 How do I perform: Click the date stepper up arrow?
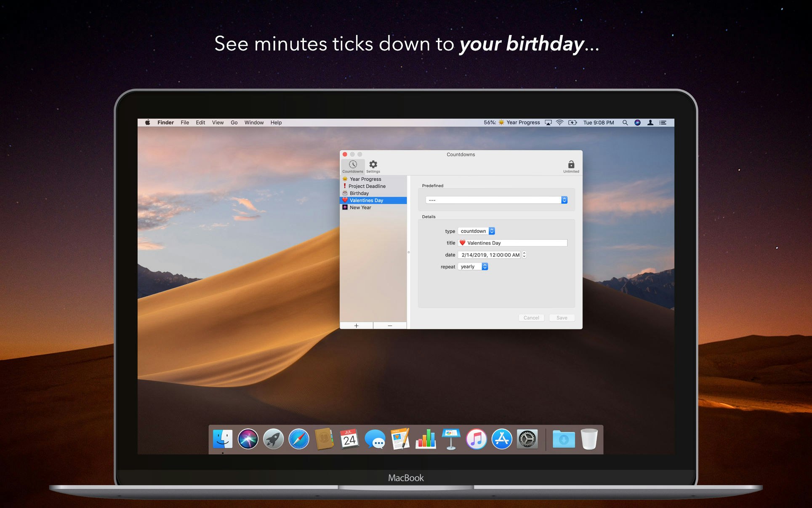(525, 253)
